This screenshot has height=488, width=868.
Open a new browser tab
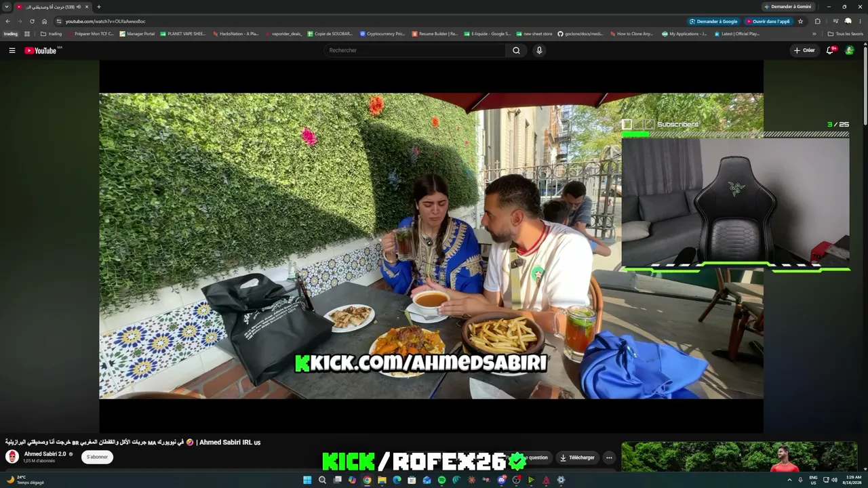(x=99, y=7)
